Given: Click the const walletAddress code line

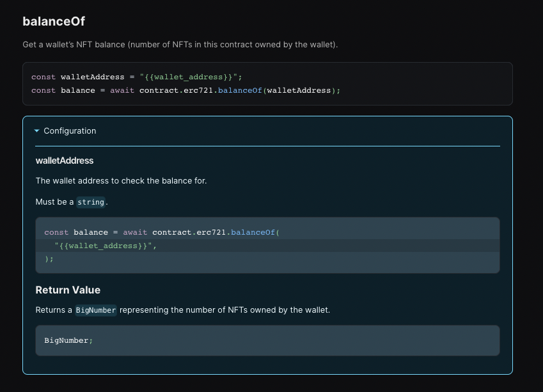Looking at the screenshot, I should point(136,77).
